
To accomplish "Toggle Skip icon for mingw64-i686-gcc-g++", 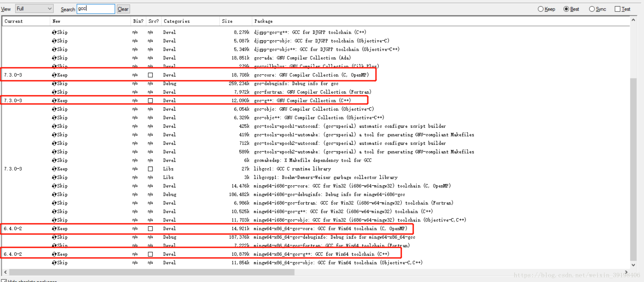I will [x=54, y=211].
